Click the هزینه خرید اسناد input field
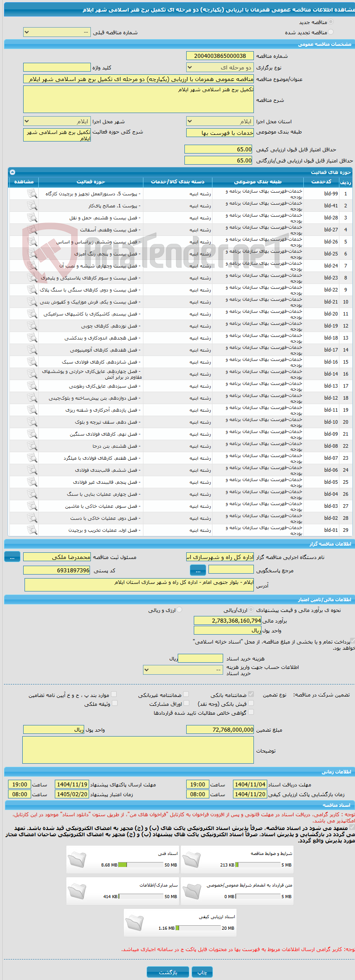Image resolution: width=355 pixels, height=980 pixels. coord(200,658)
